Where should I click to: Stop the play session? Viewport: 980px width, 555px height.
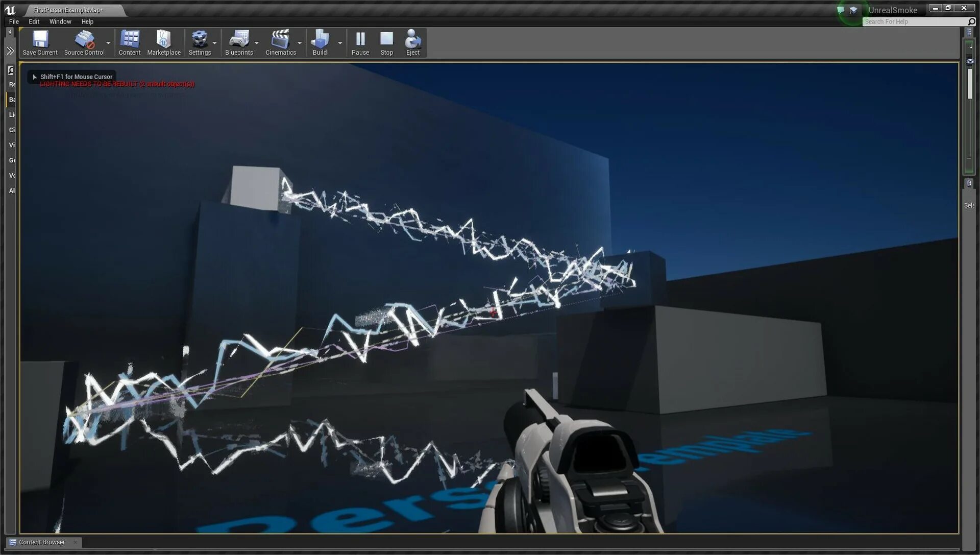[386, 39]
